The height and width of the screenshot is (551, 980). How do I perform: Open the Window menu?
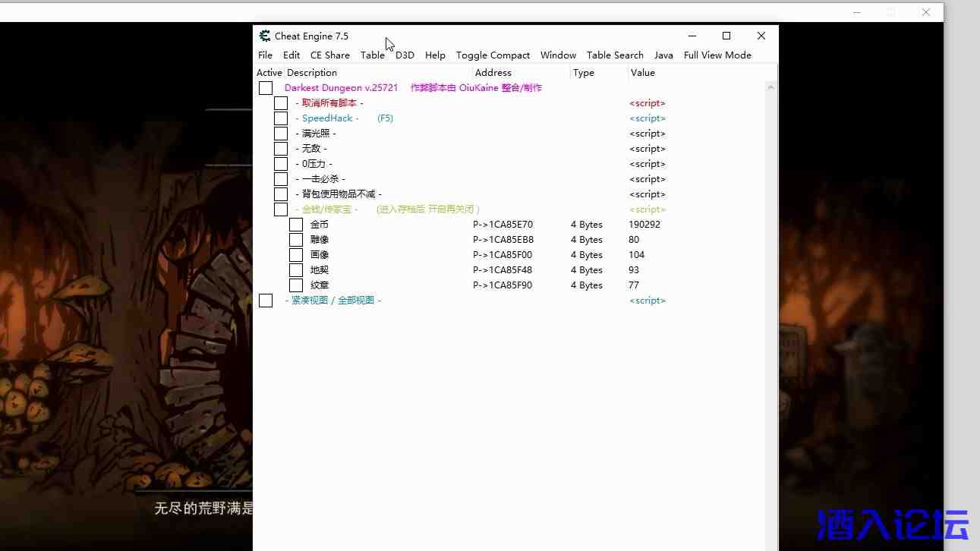(558, 55)
